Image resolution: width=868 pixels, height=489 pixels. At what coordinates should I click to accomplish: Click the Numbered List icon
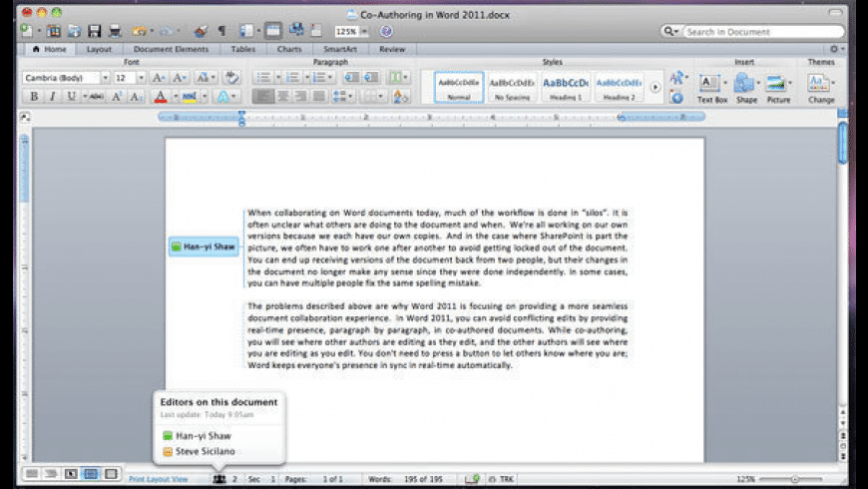[x=292, y=78]
